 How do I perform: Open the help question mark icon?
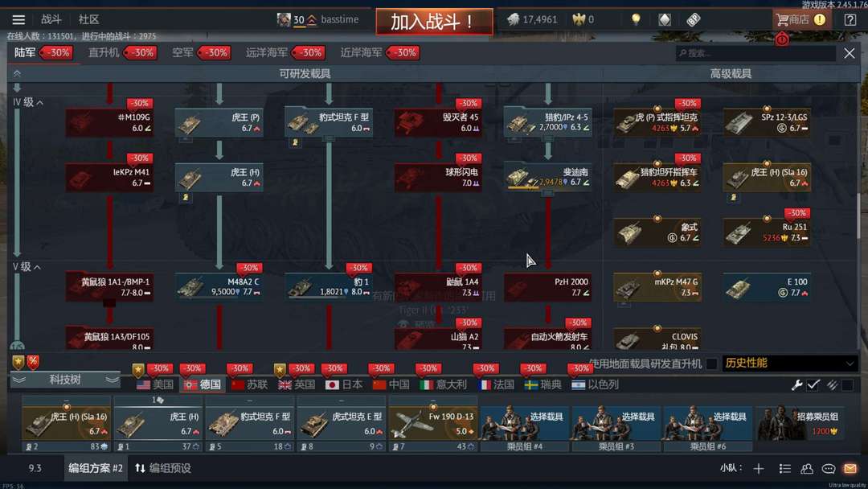850,20
